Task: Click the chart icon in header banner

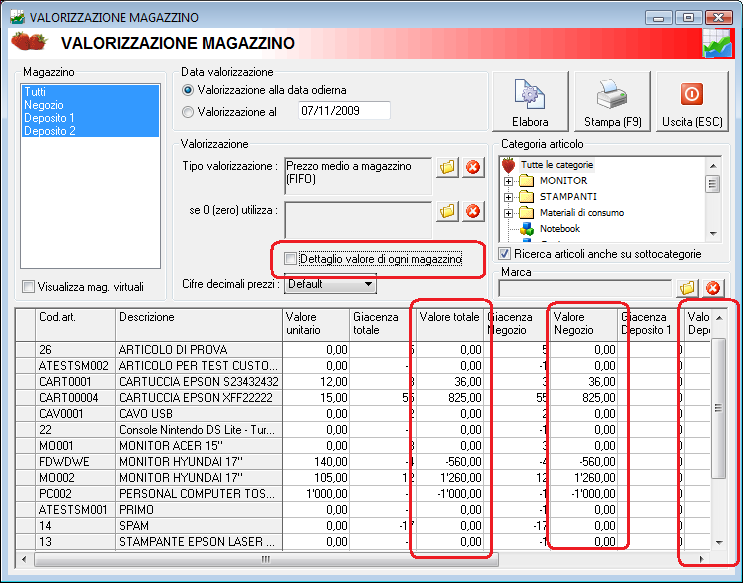Action: tap(716, 44)
